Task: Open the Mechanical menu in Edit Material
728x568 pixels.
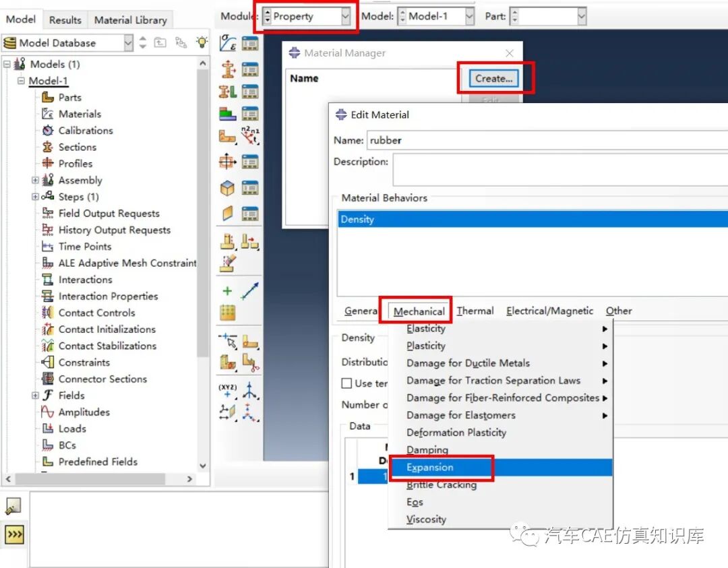Action: [419, 311]
